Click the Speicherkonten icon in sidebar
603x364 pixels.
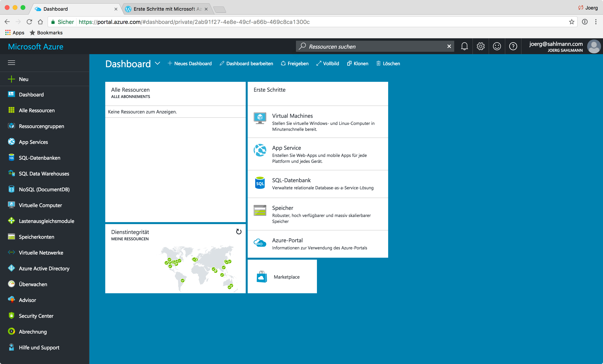[11, 237]
